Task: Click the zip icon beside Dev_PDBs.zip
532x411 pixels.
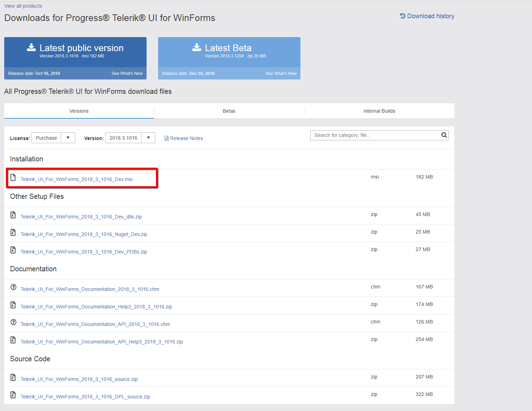Action: click(x=13, y=250)
